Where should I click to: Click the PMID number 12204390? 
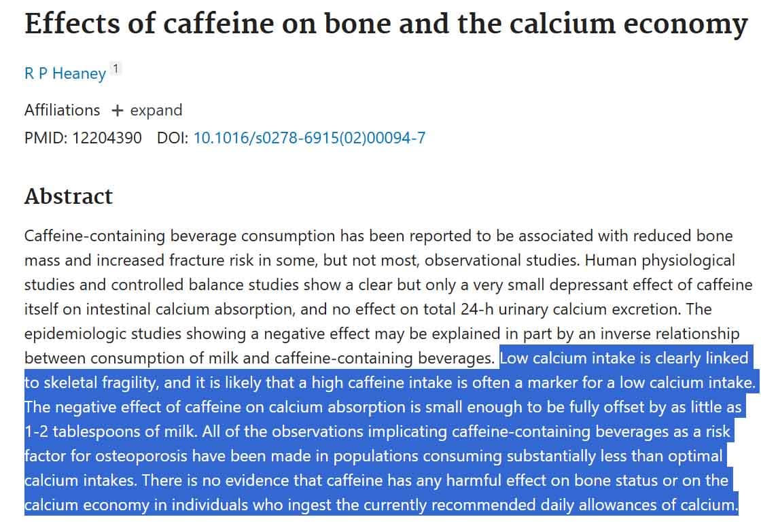pyautogui.click(x=107, y=138)
